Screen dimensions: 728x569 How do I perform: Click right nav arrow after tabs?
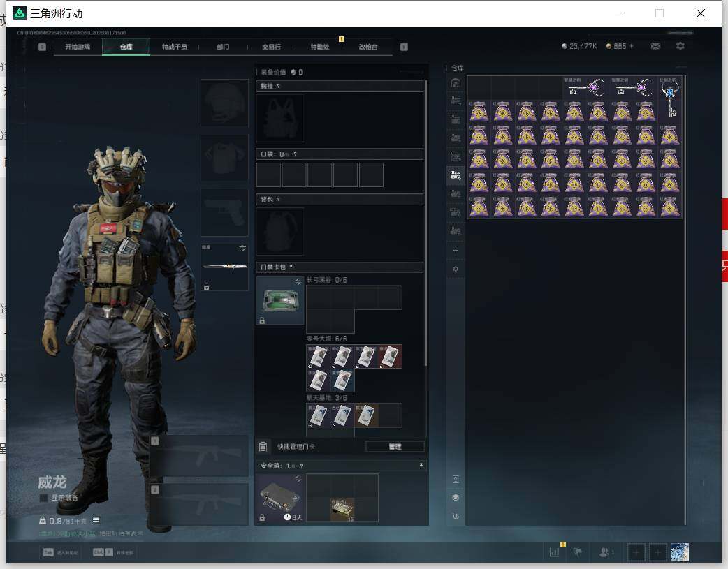click(x=404, y=47)
